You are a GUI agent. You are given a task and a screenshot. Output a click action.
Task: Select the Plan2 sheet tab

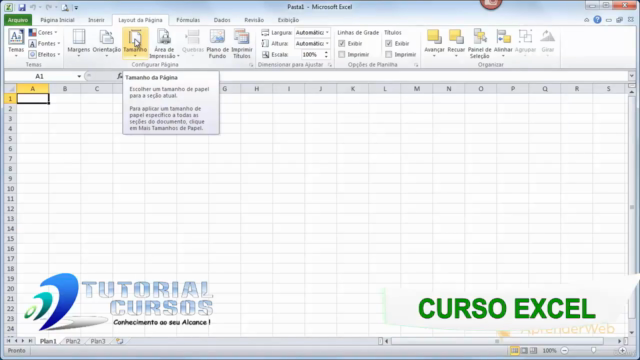click(x=73, y=341)
